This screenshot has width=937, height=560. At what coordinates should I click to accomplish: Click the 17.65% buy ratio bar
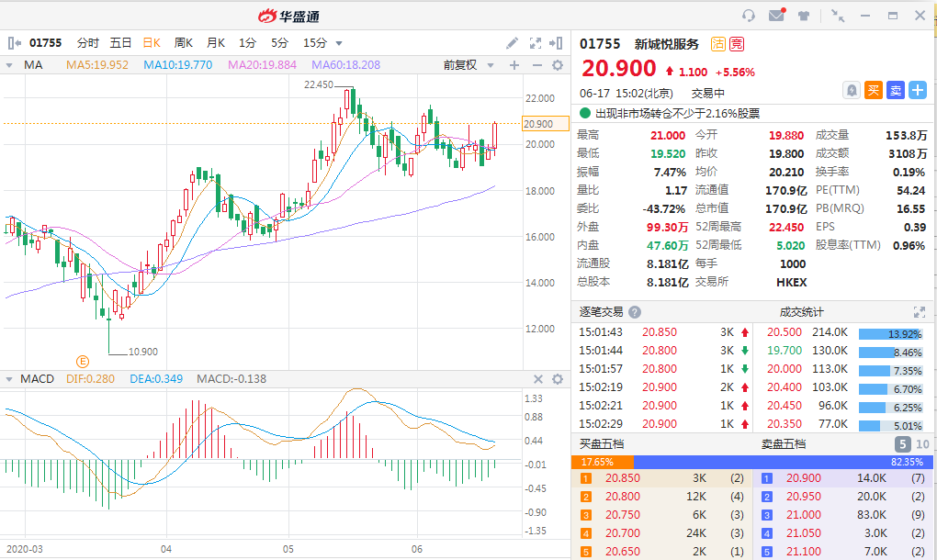coord(603,462)
